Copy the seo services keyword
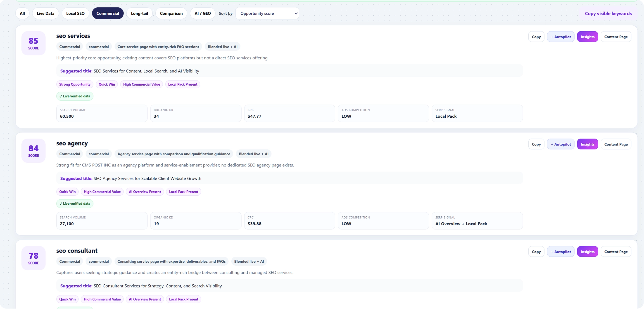This screenshot has height=309, width=644. point(536,37)
